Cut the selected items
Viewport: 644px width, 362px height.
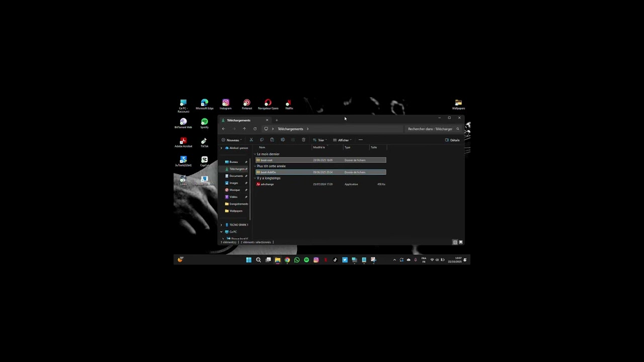tap(251, 140)
